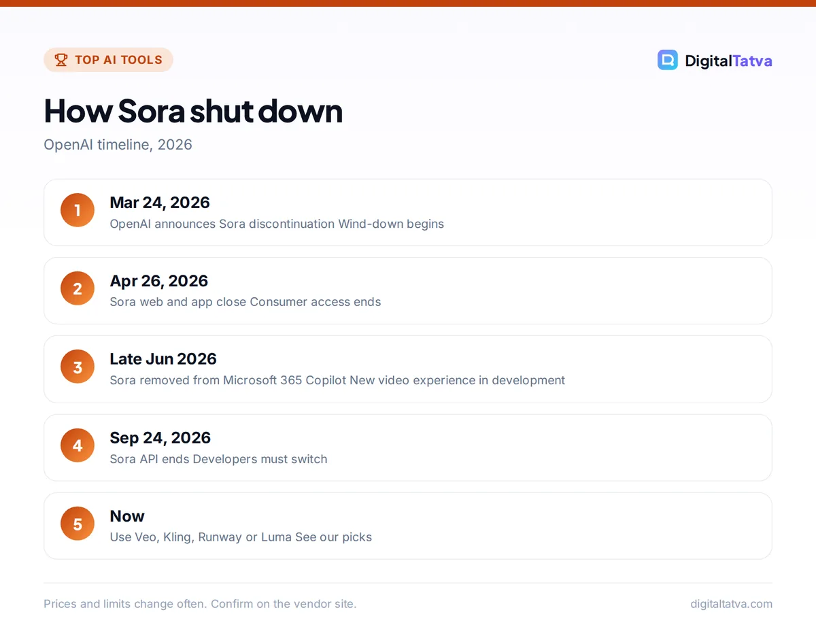Click 'Sora web and app close' description

point(245,302)
